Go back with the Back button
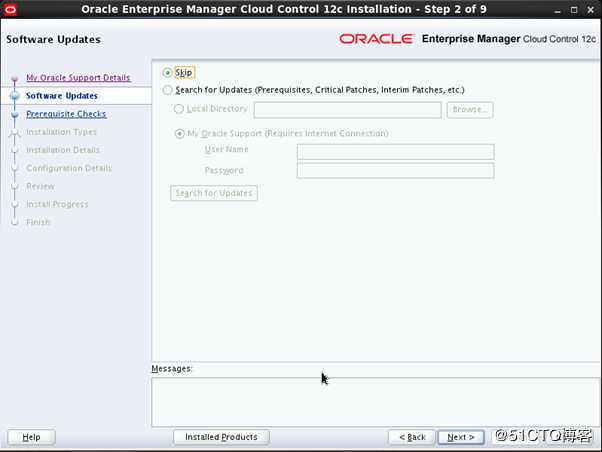 coord(412,437)
